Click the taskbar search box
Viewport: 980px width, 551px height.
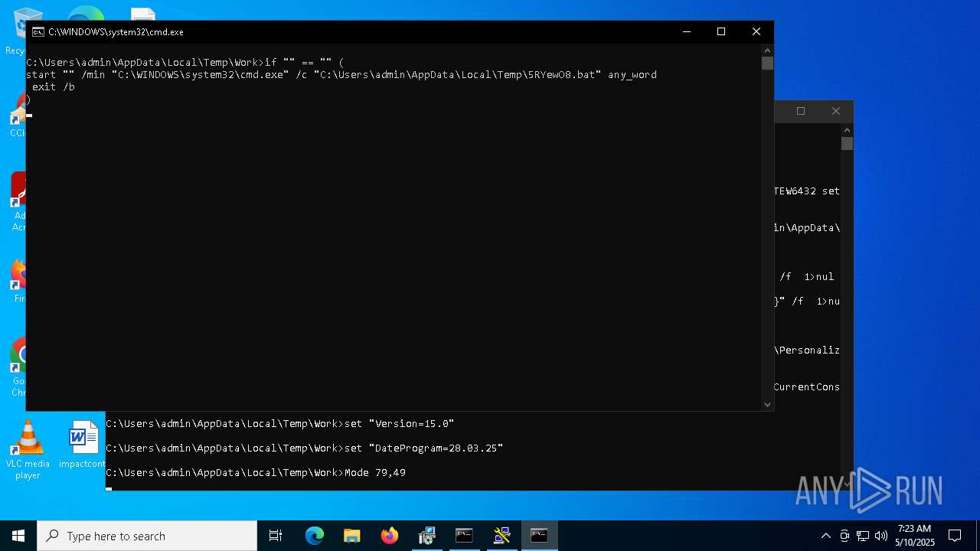147,536
